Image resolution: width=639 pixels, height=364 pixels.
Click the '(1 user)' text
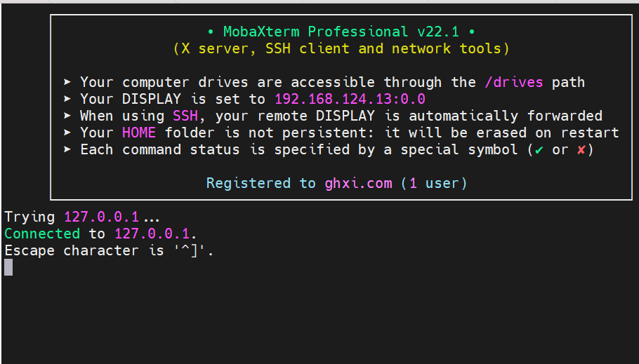click(x=434, y=183)
